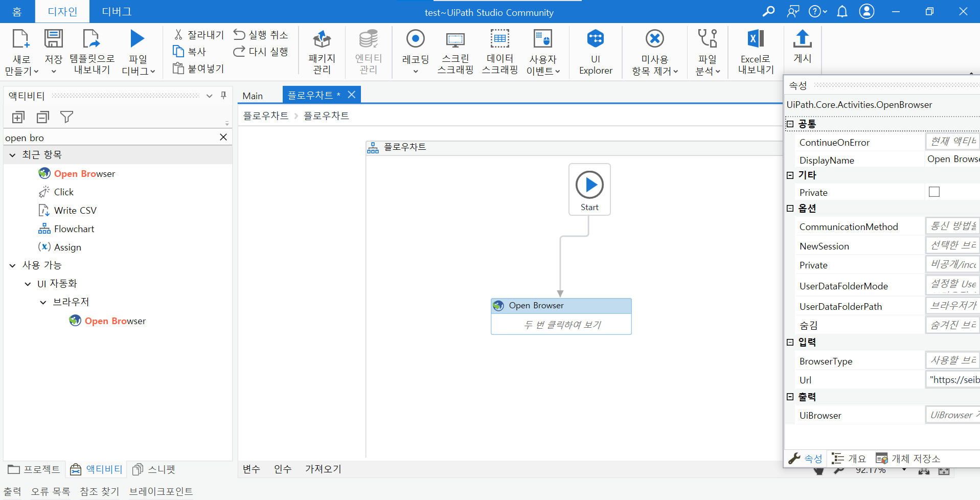Switch to the Main document tab
The height and width of the screenshot is (500, 980).
click(x=253, y=96)
